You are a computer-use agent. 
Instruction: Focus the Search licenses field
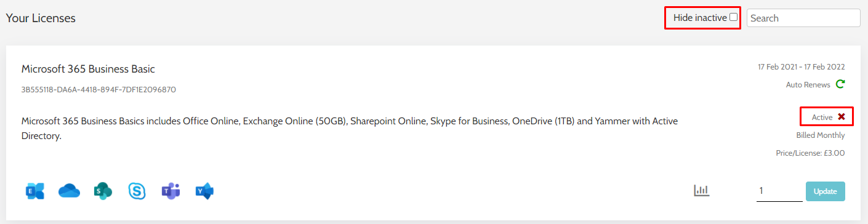803,18
